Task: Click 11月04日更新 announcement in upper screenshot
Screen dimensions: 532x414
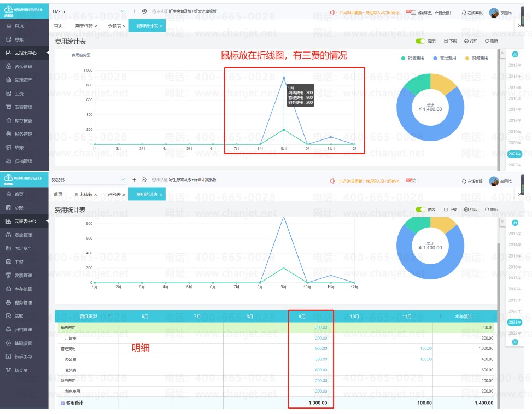Action: (x=369, y=13)
